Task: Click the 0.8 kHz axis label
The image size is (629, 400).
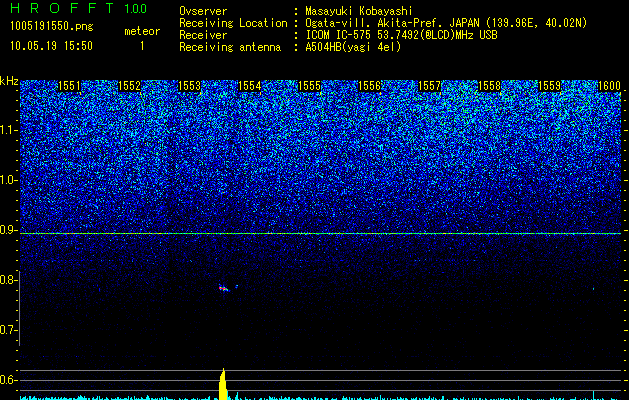Action: click(x=8, y=280)
